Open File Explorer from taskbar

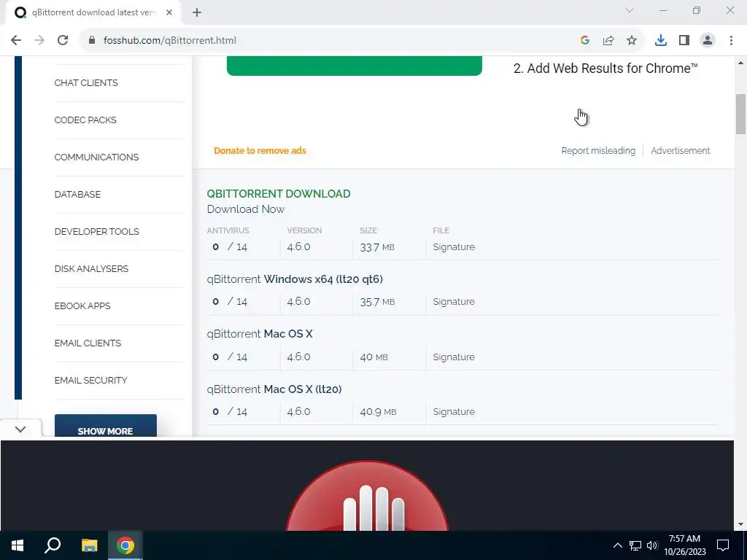pyautogui.click(x=89, y=545)
